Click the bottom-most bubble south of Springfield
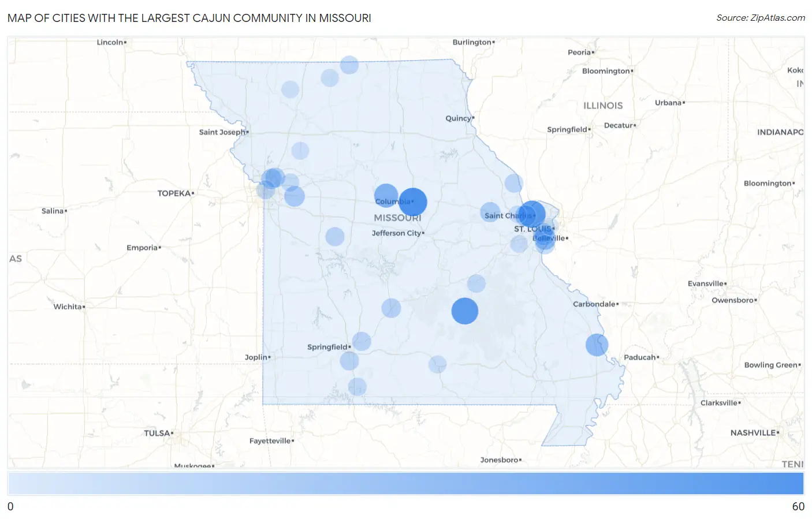Screen dimensions: 812x519 [x=357, y=387]
